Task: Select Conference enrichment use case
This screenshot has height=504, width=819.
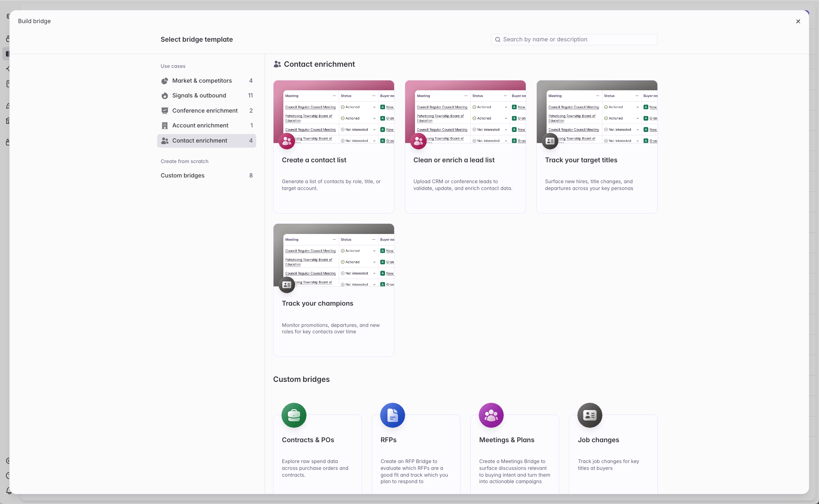Action: pos(207,111)
